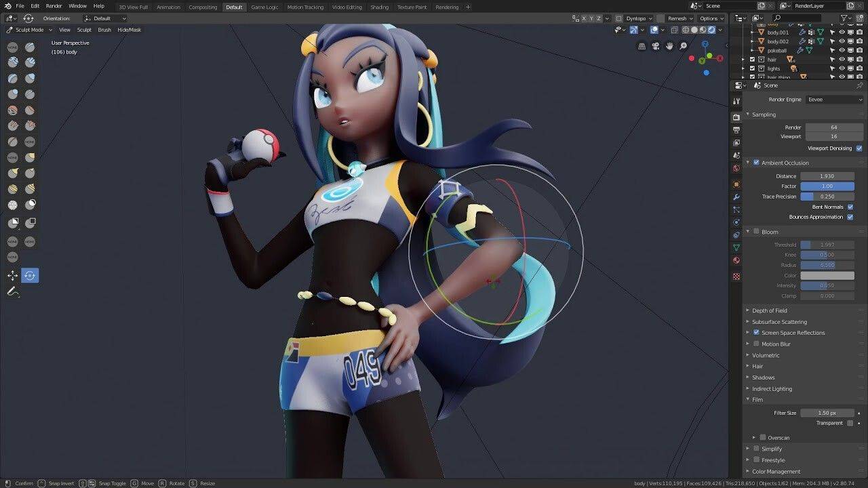Enable the Bloom checkbox
This screenshot has width=868, height=488.
tap(757, 232)
